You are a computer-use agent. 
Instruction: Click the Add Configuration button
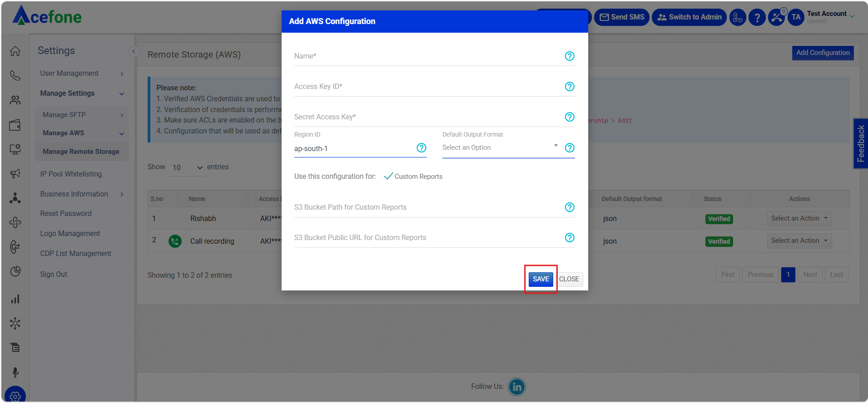823,53
